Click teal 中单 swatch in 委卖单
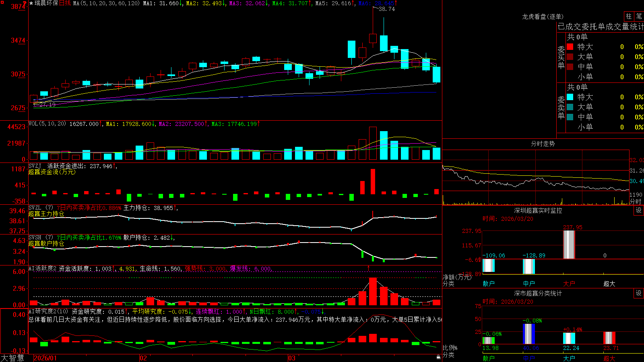Image resolution: width=644 pixels, height=362 pixels. 570,117
